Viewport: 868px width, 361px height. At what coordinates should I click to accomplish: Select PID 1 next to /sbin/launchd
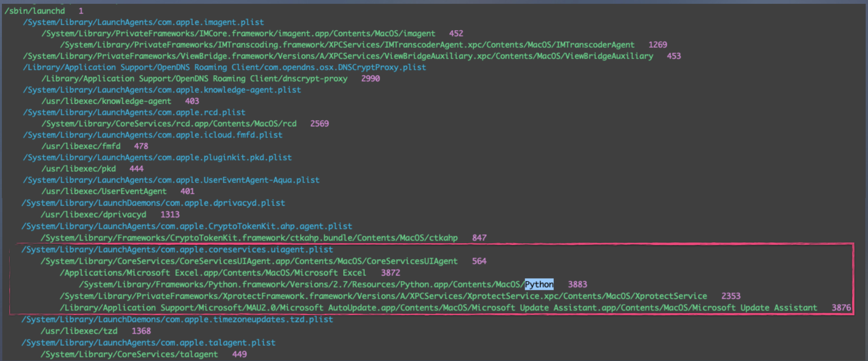click(x=81, y=11)
